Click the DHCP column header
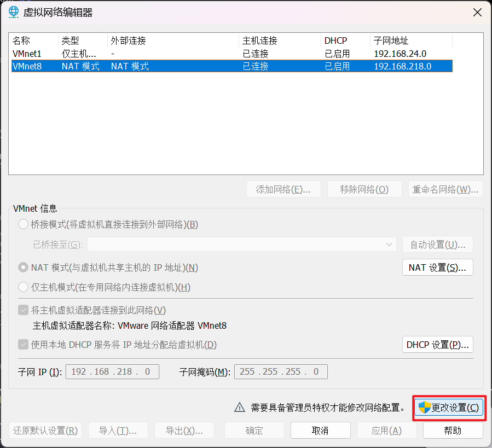The width and height of the screenshot is (492, 448). 346,40
